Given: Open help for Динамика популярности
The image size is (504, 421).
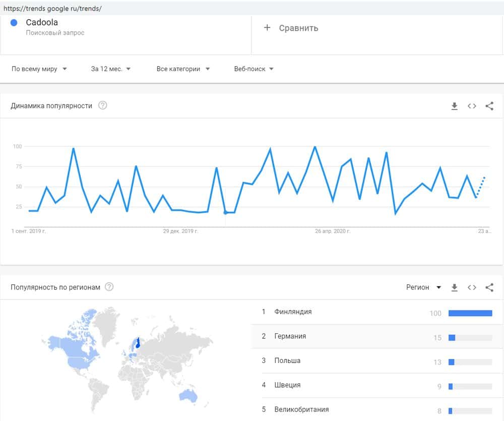Looking at the screenshot, I should point(103,106).
